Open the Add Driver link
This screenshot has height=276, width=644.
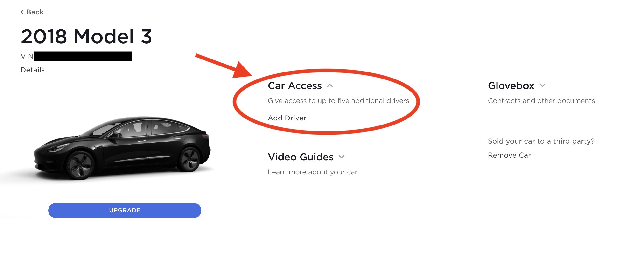[x=287, y=118]
